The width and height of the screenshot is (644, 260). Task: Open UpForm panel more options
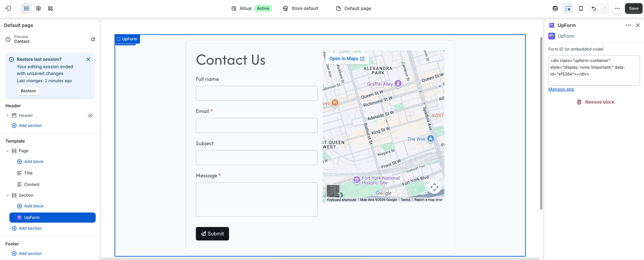628,25
